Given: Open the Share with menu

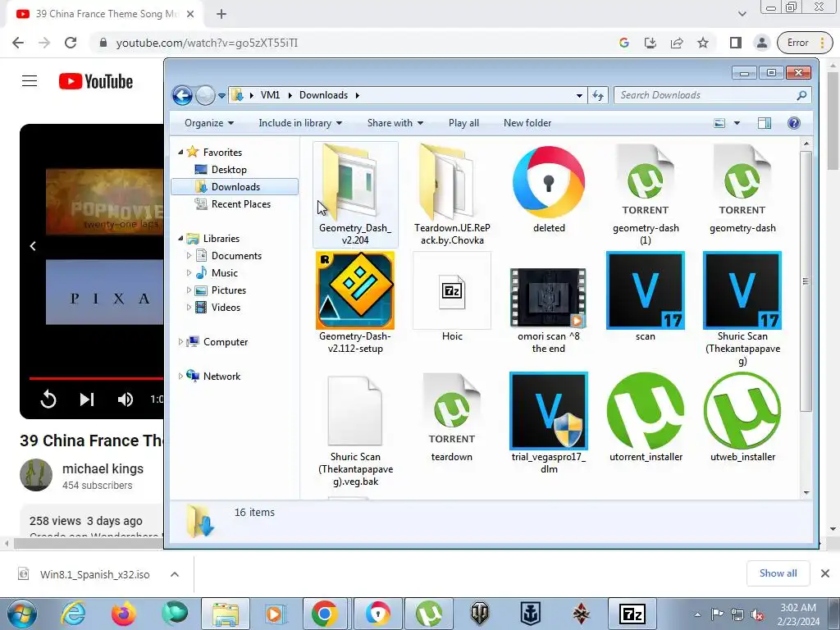Looking at the screenshot, I should (x=395, y=123).
